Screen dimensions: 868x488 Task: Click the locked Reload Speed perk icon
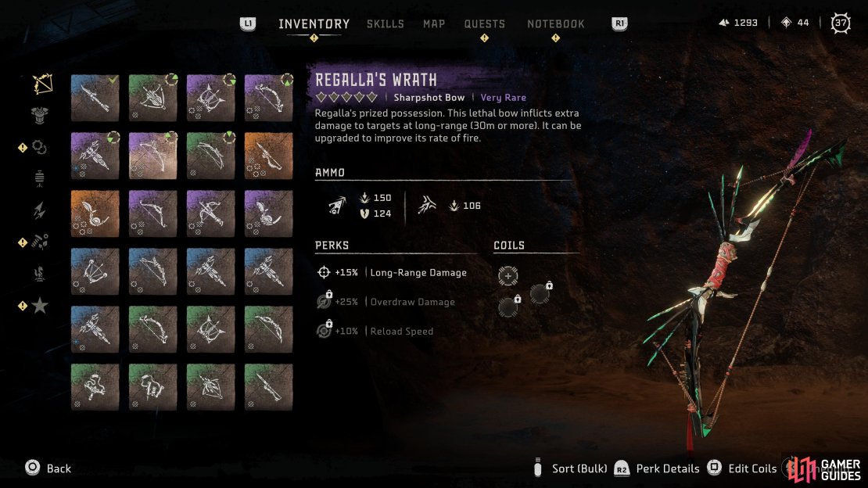[x=324, y=330]
